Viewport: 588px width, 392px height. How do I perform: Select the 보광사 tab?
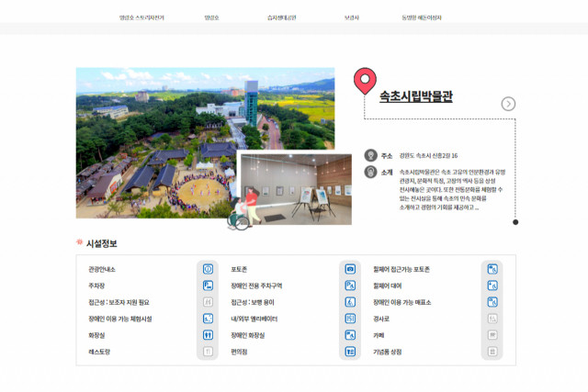352,17
